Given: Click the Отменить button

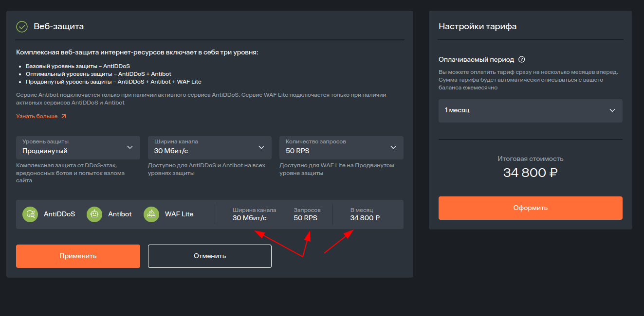Looking at the screenshot, I should coord(210,256).
